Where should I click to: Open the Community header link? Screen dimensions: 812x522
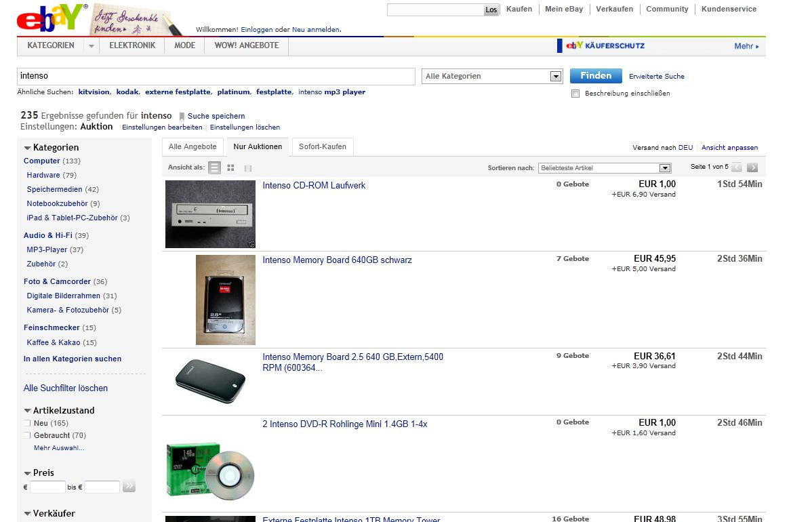(x=667, y=9)
